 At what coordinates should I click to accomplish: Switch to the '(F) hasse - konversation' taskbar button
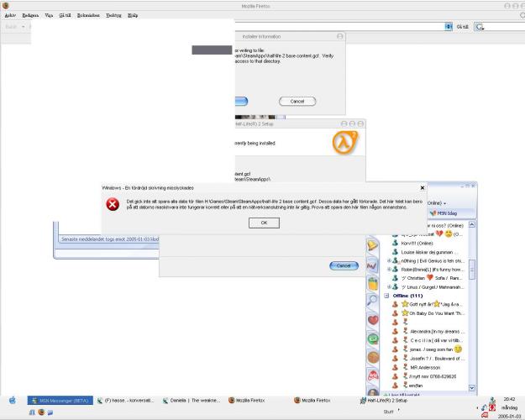coord(126,400)
